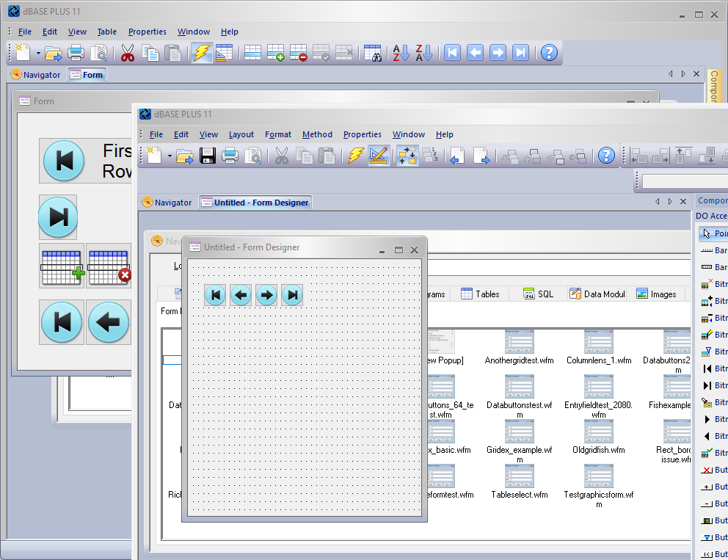Go to last row using the blue toolbar arrow
Image resolution: width=728 pixels, height=560 pixels.
pyautogui.click(x=520, y=53)
